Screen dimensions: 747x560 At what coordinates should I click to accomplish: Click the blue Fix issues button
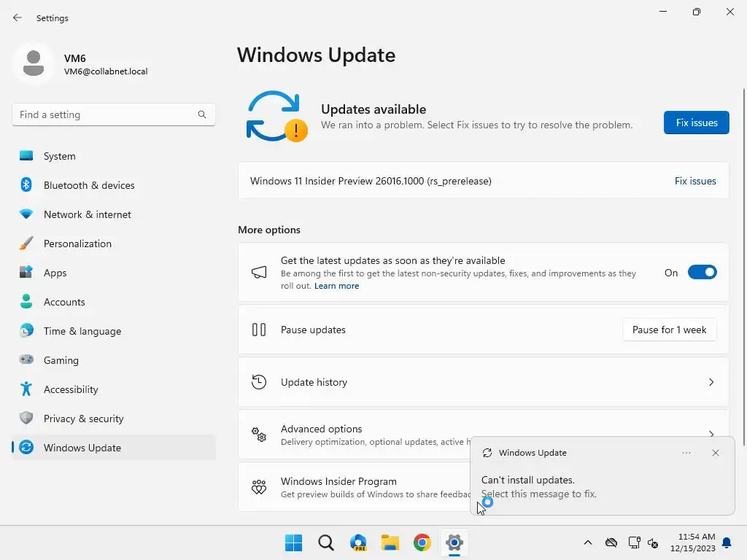696,122
